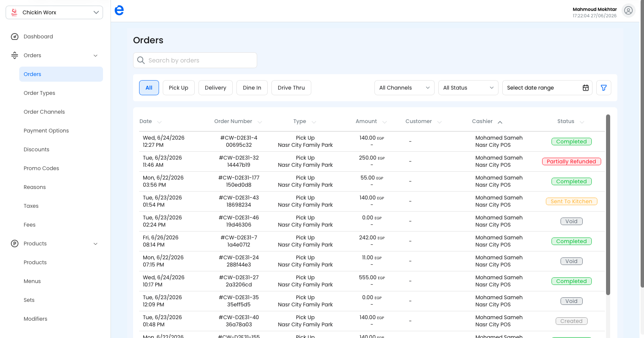This screenshot has width=644, height=338.
Task: Open the Select date range picker
Action: (547, 88)
